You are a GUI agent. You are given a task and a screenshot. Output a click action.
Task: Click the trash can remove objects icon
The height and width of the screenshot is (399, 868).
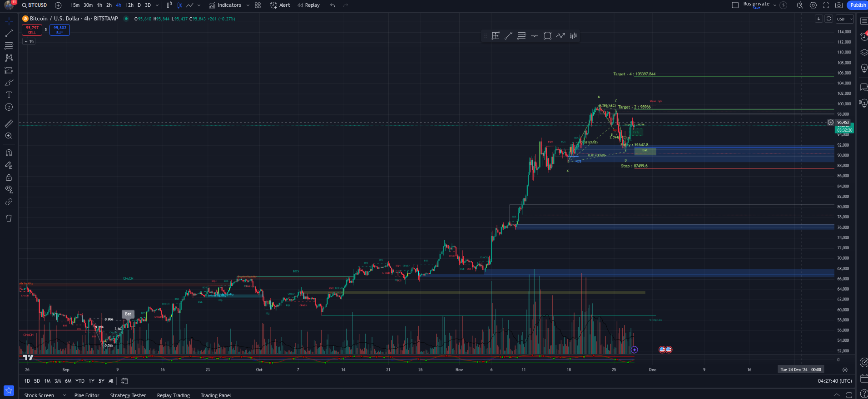pos(9,218)
